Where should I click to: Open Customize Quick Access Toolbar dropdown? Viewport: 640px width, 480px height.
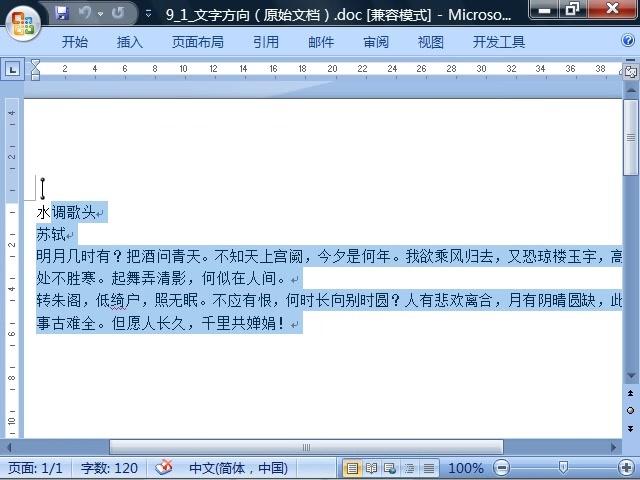click(x=148, y=14)
